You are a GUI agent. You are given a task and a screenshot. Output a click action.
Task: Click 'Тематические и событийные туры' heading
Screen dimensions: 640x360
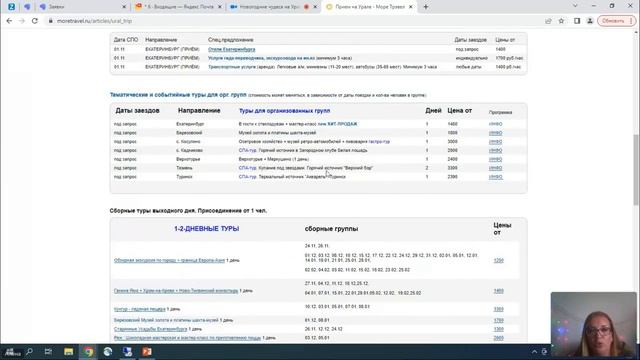[x=178, y=95]
